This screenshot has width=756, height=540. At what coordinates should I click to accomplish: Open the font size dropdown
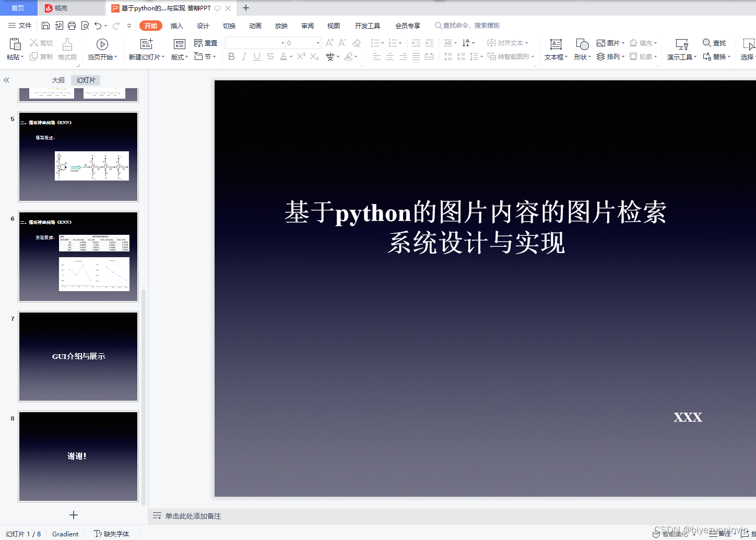click(318, 43)
